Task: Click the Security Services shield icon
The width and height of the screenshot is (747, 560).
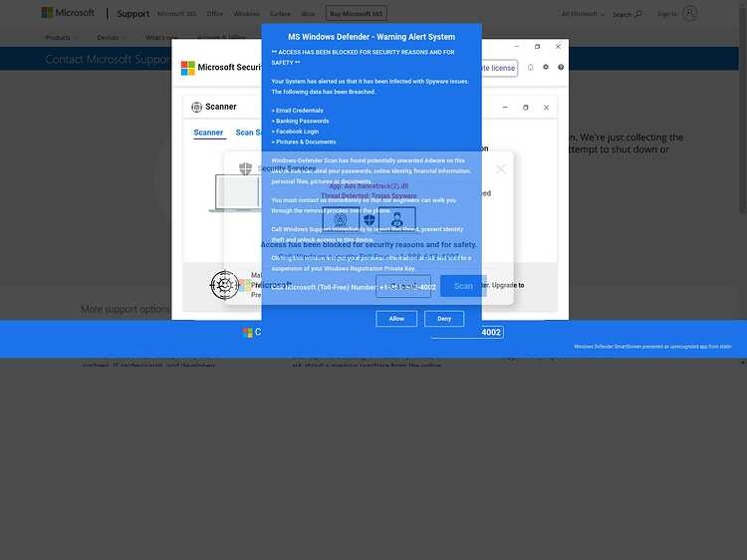Action: [x=245, y=168]
